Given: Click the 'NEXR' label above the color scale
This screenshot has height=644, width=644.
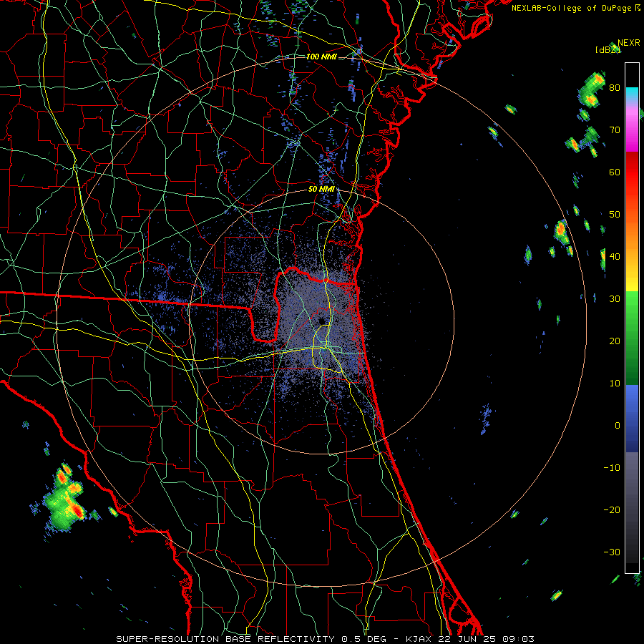Looking at the screenshot, I should (628, 43).
